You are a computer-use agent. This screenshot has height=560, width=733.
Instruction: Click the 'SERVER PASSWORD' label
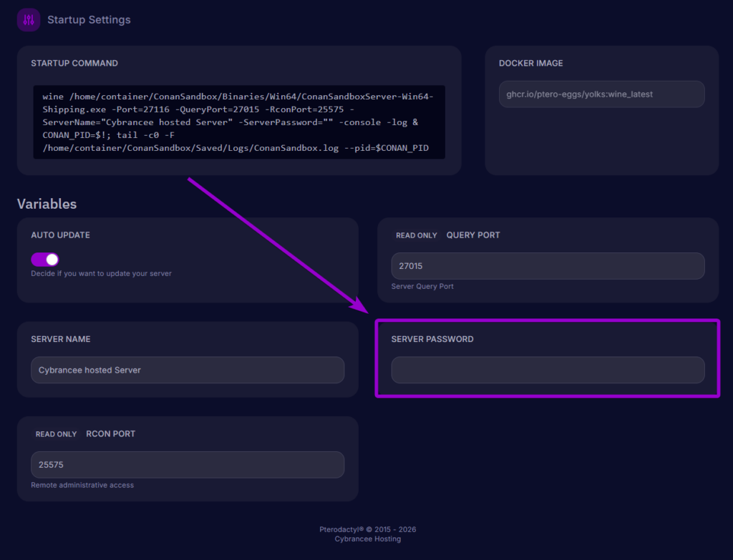(x=432, y=339)
